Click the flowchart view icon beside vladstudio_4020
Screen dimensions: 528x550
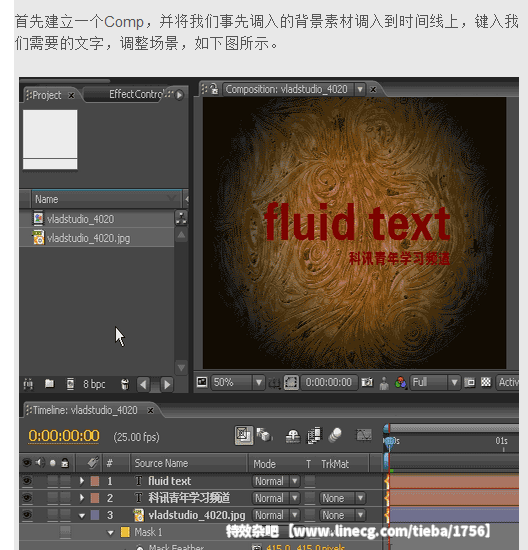tap(181, 218)
